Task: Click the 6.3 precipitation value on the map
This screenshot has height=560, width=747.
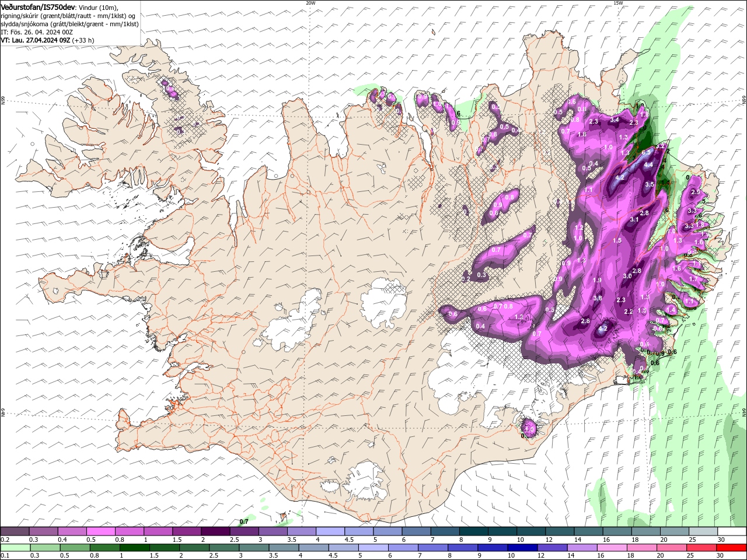Action: click(x=646, y=152)
